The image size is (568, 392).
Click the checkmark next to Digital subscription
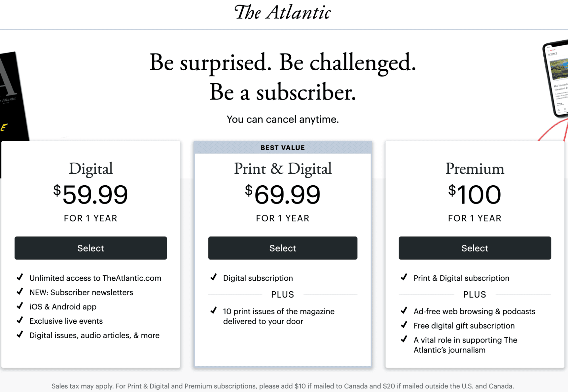[x=213, y=277]
